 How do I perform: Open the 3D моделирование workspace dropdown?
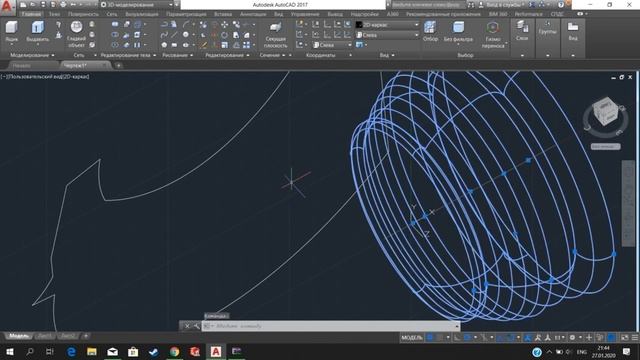(137, 4)
